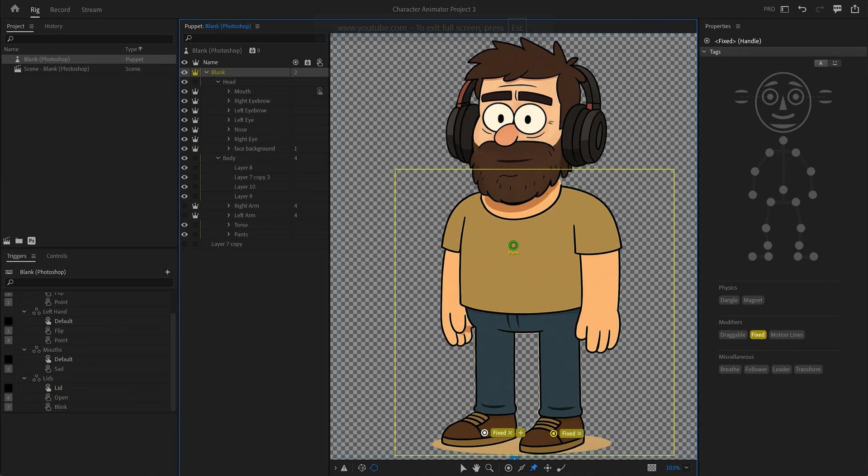Click the Share export icon
Image resolution: width=868 pixels, height=476 pixels.
click(x=854, y=9)
